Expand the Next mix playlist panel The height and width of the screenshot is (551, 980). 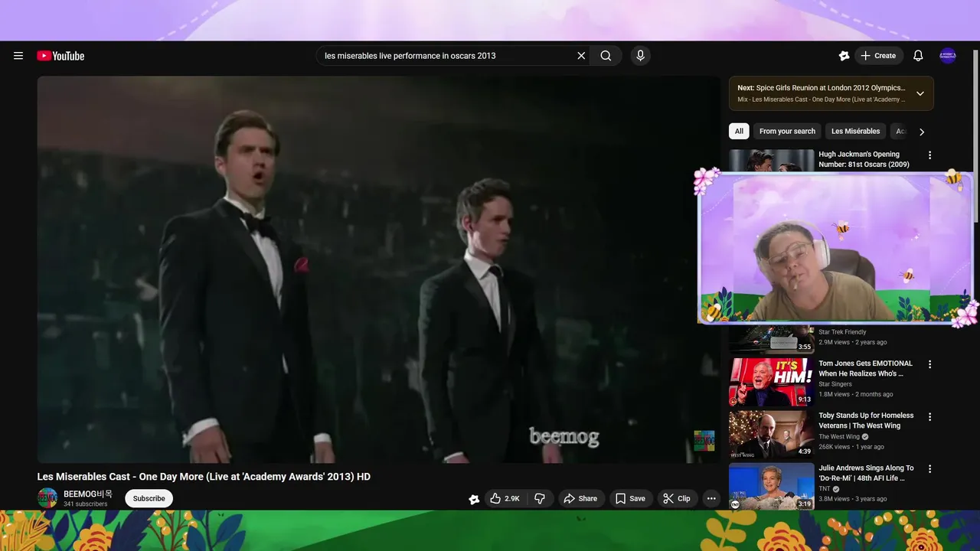click(x=920, y=93)
